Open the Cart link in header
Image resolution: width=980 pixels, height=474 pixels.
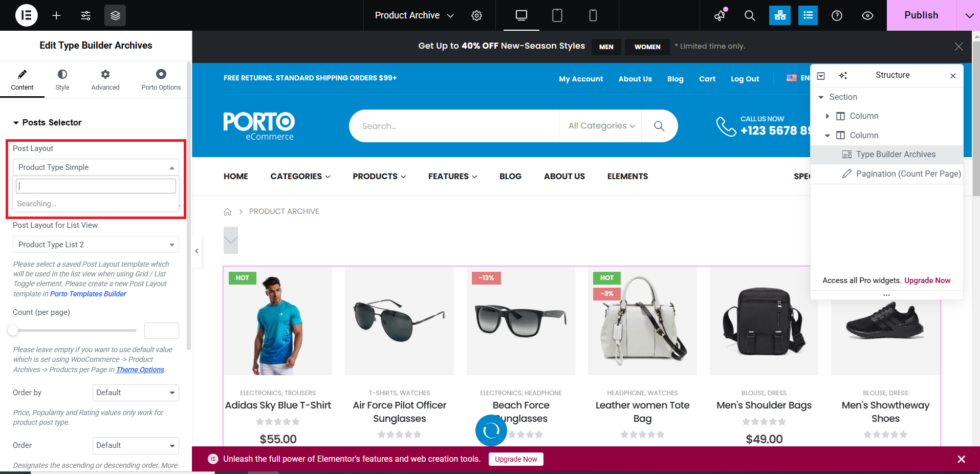tap(707, 79)
